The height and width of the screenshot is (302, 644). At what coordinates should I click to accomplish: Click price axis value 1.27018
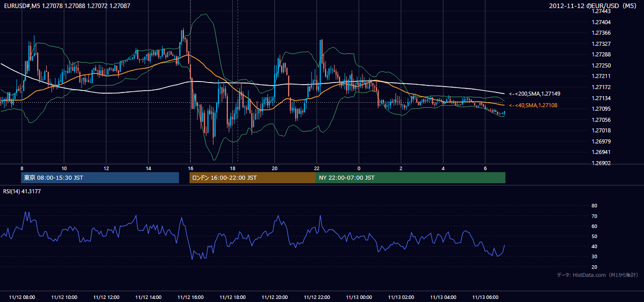(x=601, y=130)
